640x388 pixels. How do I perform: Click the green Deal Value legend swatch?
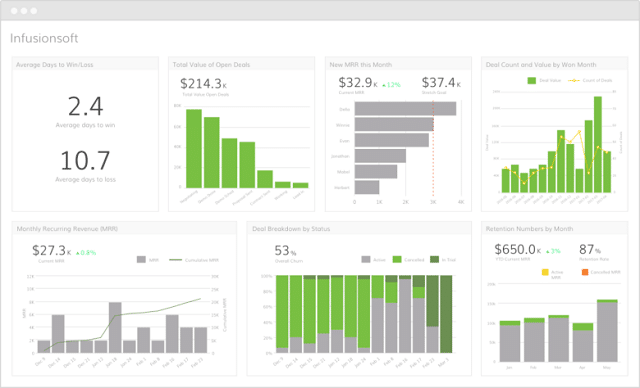531,80
